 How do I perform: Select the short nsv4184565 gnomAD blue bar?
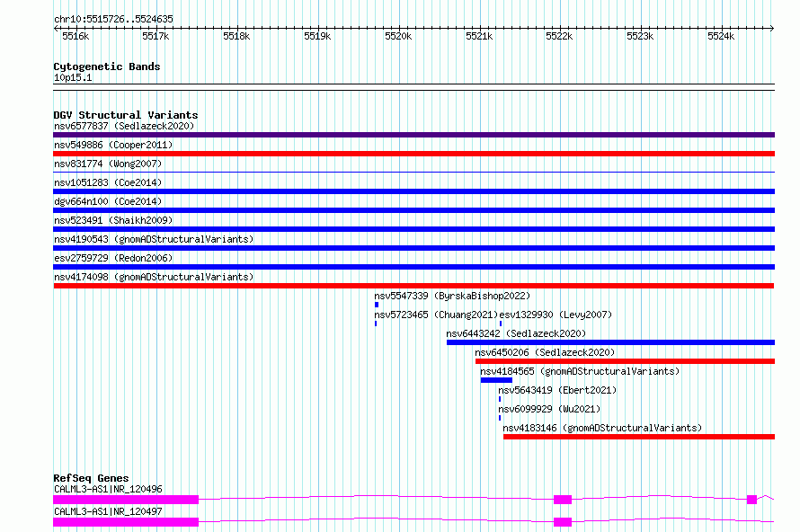[x=496, y=380]
